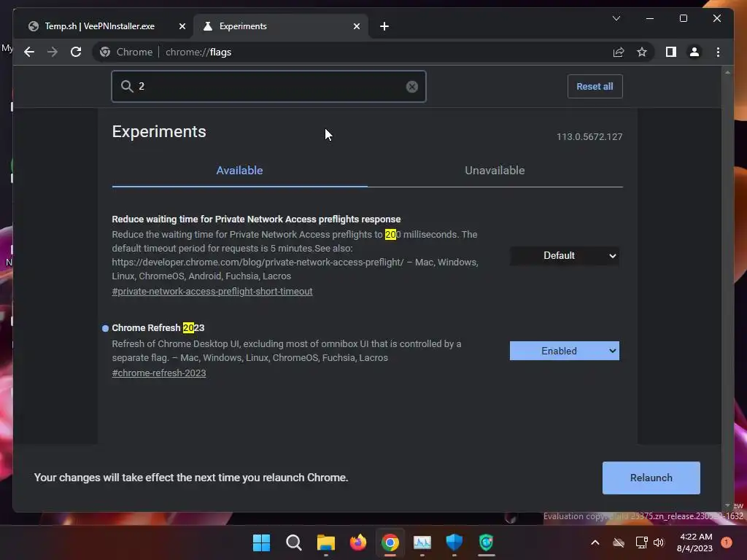Open the network status tray icon
The width and height of the screenshot is (747, 560).
[641, 542]
